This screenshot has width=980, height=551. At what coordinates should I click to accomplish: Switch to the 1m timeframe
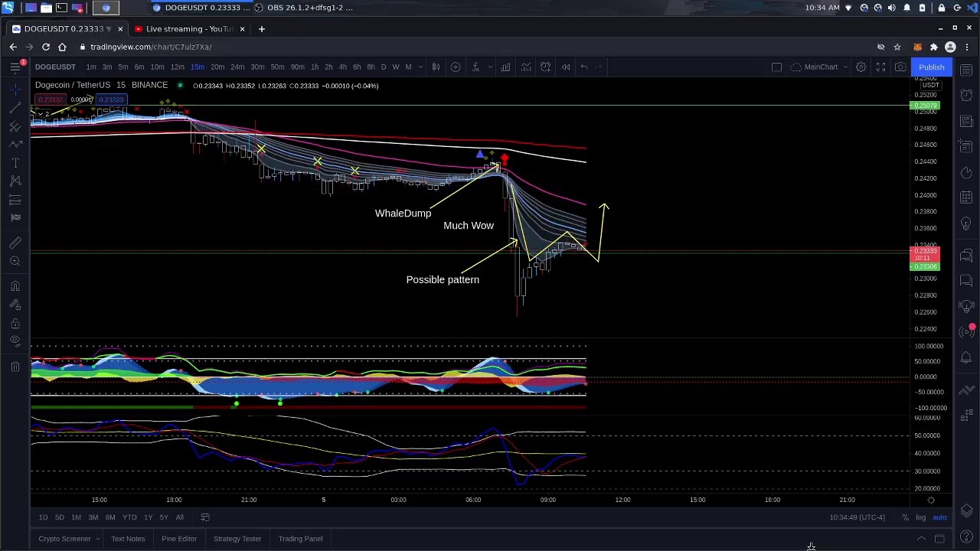pyautogui.click(x=91, y=67)
